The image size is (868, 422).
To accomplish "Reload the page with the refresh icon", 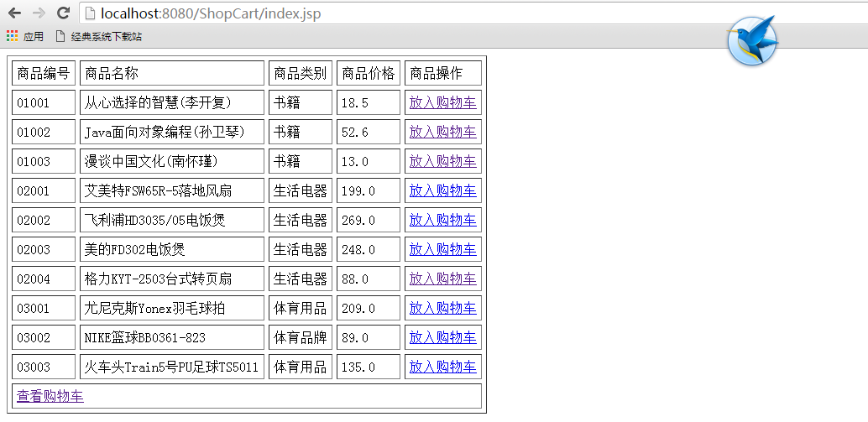I will click(64, 13).
